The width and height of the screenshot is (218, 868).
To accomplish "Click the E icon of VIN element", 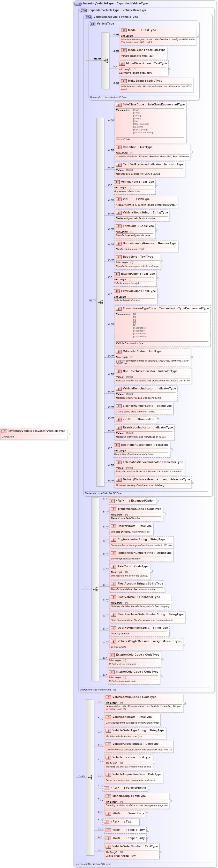I will 119,199.
